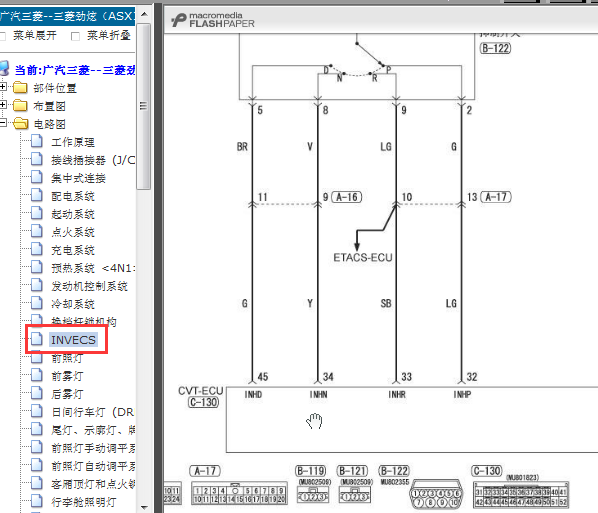
Task: Open the 预热系统 page
Action: point(93,268)
